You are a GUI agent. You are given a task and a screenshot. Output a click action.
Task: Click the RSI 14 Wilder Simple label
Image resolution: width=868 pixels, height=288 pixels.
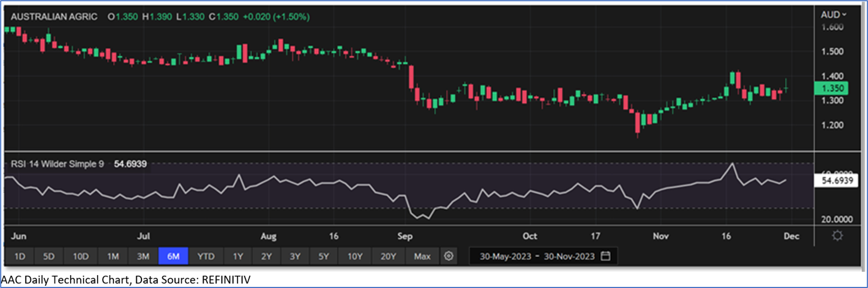click(57, 164)
